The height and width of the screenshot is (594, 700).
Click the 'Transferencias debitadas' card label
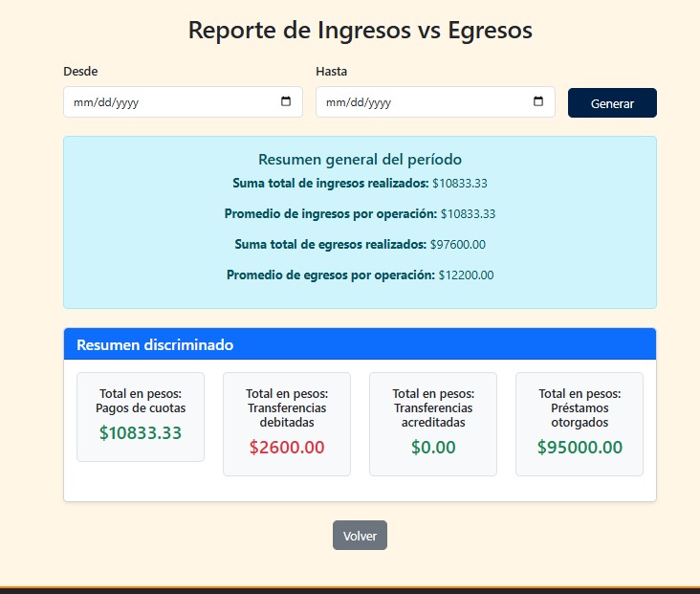(x=287, y=407)
